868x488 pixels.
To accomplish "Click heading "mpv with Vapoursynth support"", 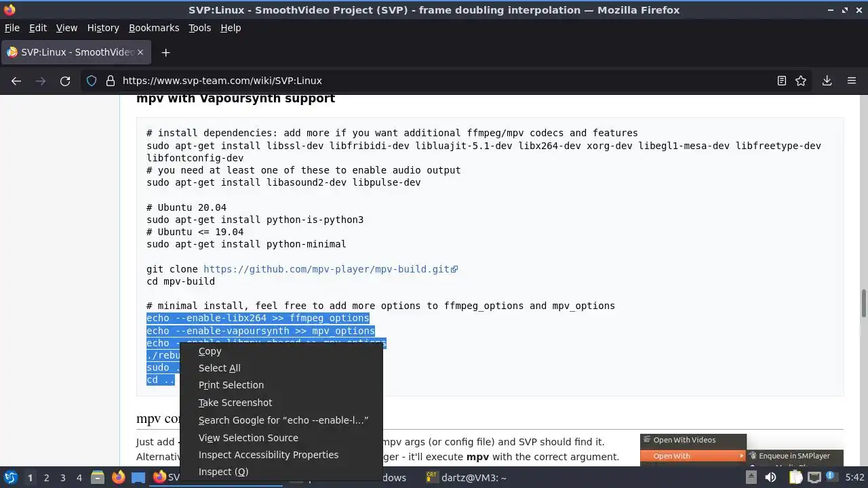I will click(235, 98).
